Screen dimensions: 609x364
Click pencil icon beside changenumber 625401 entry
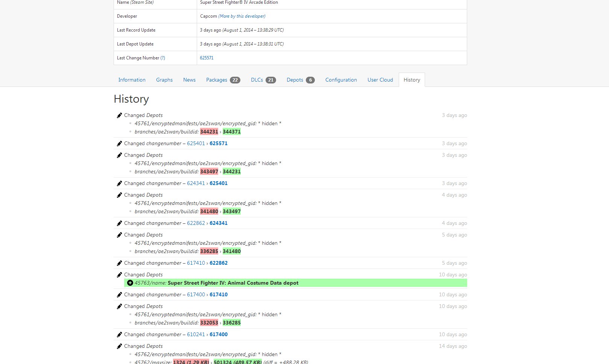(119, 144)
